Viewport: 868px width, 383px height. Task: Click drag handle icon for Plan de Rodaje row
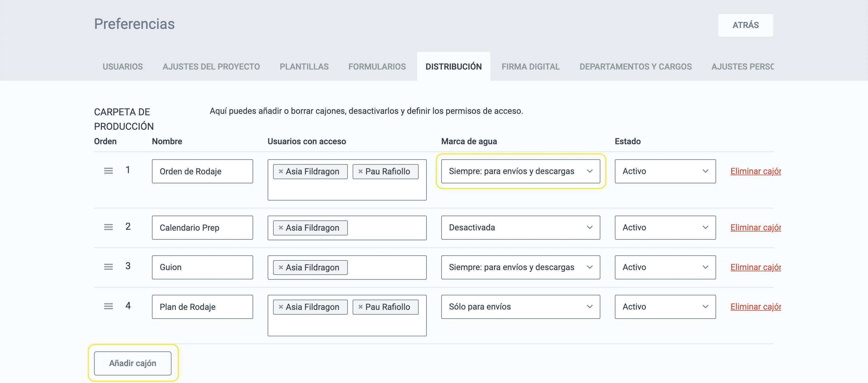(108, 306)
